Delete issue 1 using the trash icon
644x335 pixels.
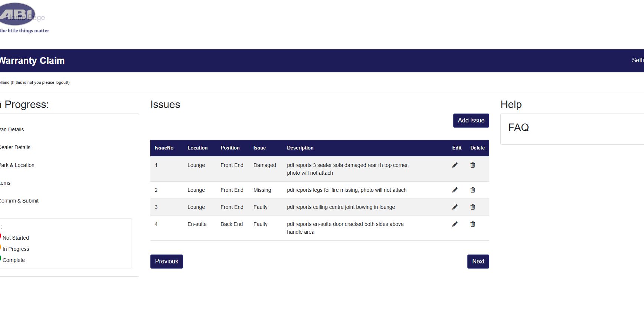coord(473,165)
